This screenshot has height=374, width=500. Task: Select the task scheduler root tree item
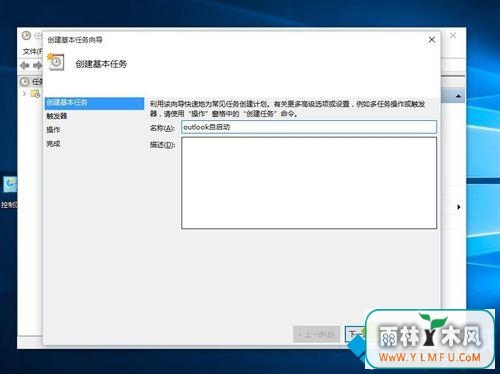[31, 81]
